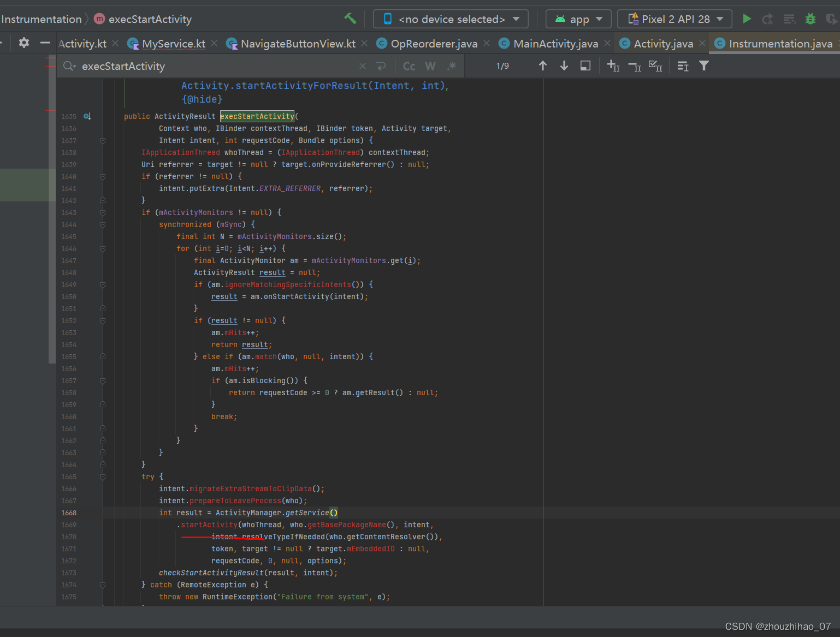This screenshot has height=637, width=840.
Task: Click the startActivity call on line 1669
Action: point(209,525)
